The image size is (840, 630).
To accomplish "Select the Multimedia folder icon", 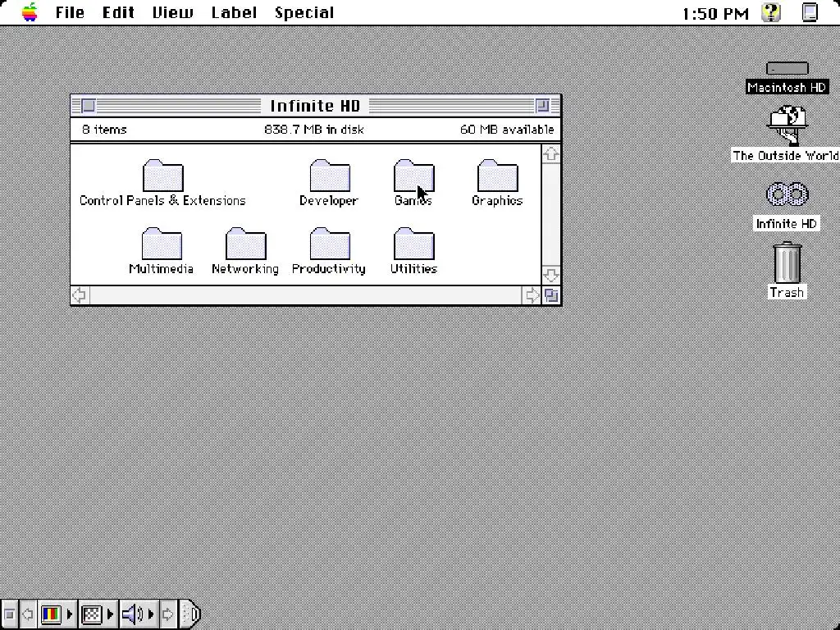I will pos(162,243).
